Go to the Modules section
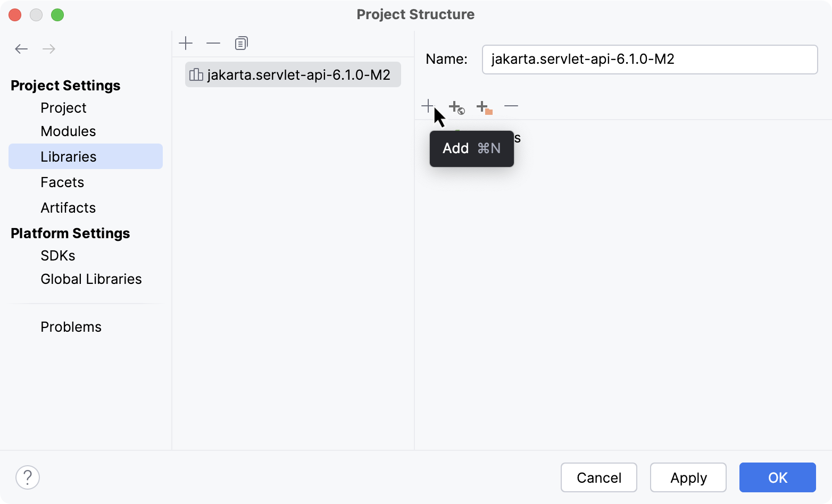Screen dimensions: 832x504 [68, 131]
